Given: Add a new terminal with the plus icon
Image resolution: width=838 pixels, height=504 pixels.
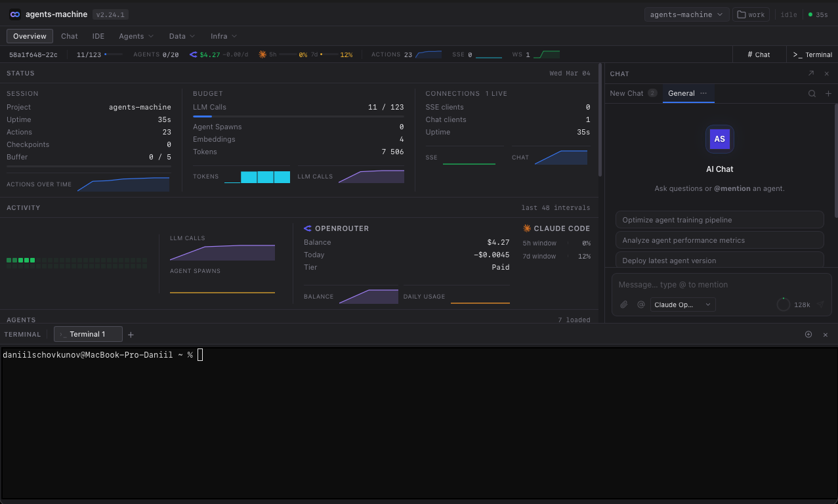Looking at the screenshot, I should point(130,334).
